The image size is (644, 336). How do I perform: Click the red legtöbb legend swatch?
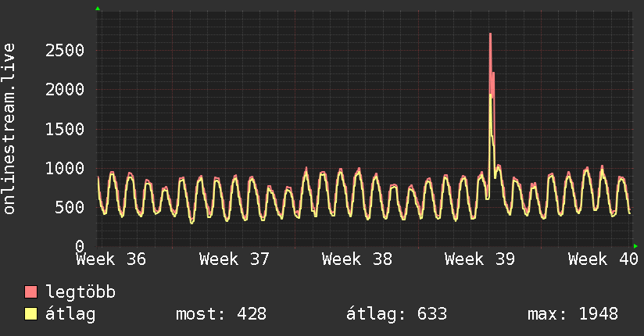pyautogui.click(x=30, y=291)
